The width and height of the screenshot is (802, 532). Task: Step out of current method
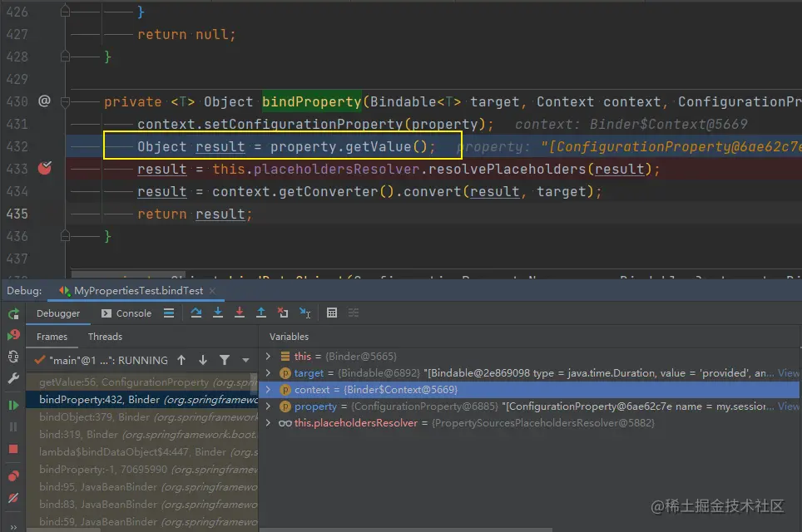click(x=261, y=313)
